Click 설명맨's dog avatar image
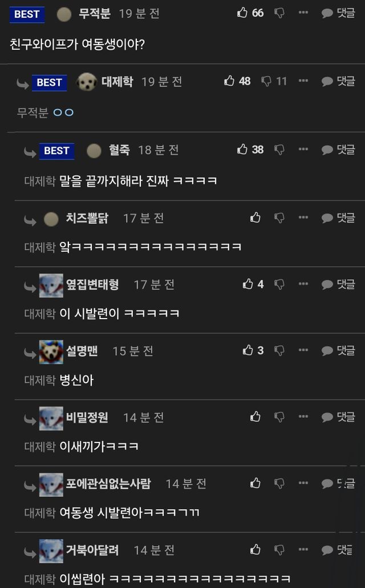The image size is (365, 588). 51,352
